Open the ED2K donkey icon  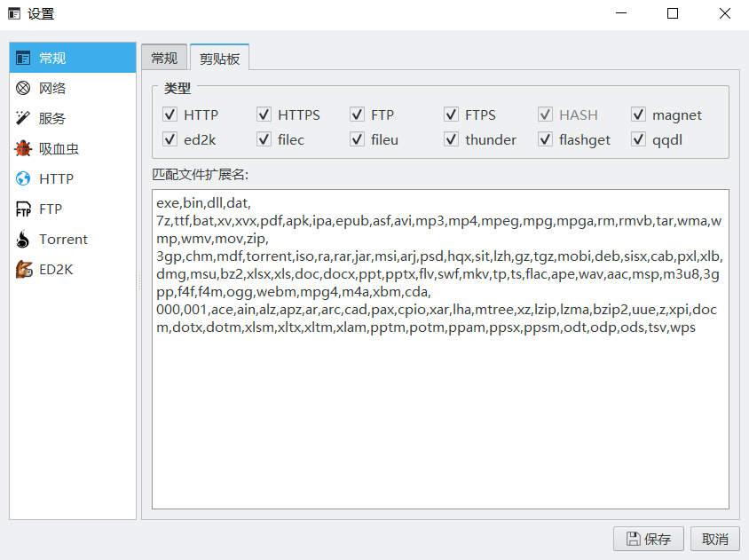tap(24, 269)
